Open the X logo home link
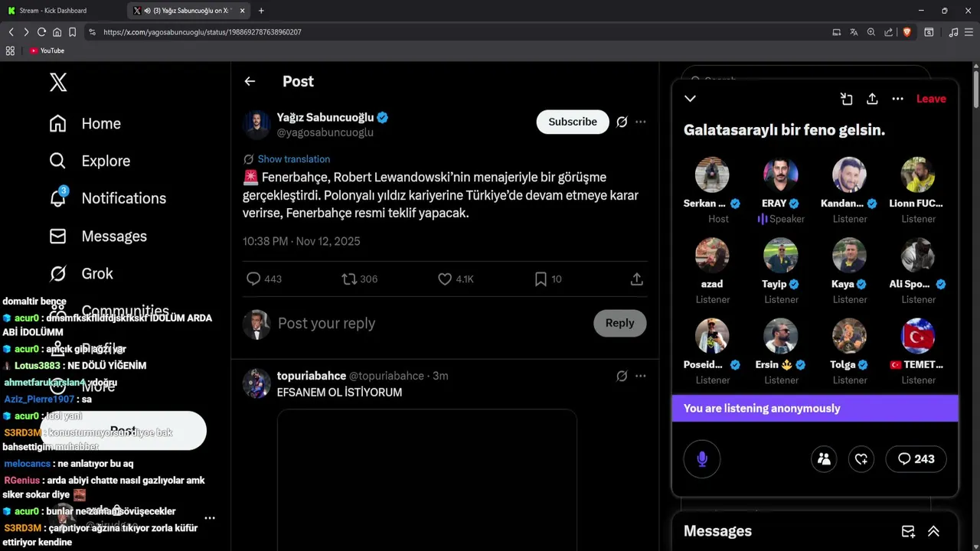 pos(58,82)
